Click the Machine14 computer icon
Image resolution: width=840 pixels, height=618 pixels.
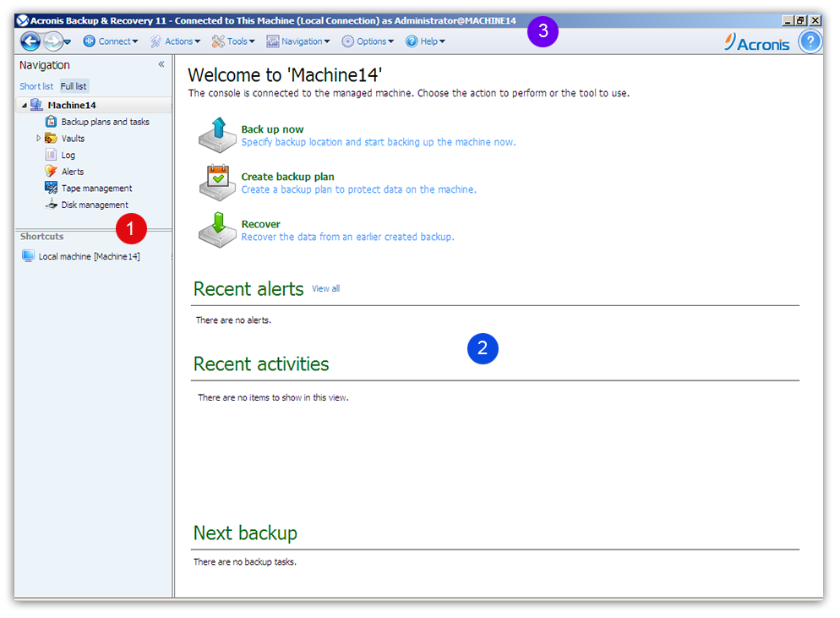[x=36, y=105]
